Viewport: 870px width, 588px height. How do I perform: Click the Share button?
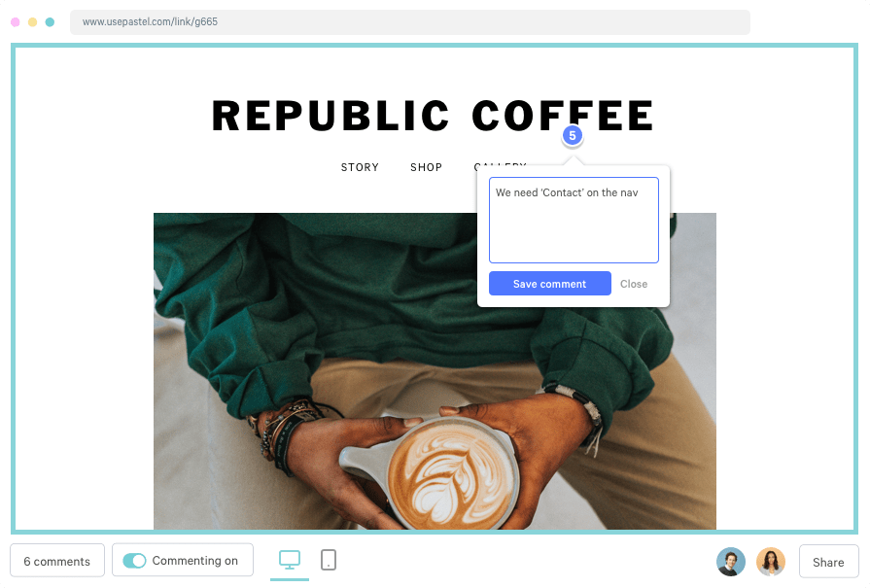[x=828, y=562]
